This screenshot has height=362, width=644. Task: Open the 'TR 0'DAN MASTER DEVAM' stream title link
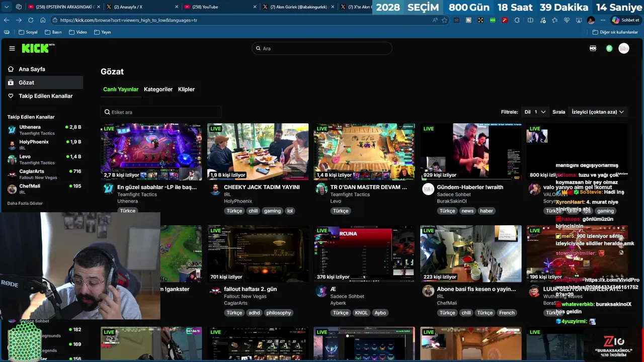click(x=368, y=187)
